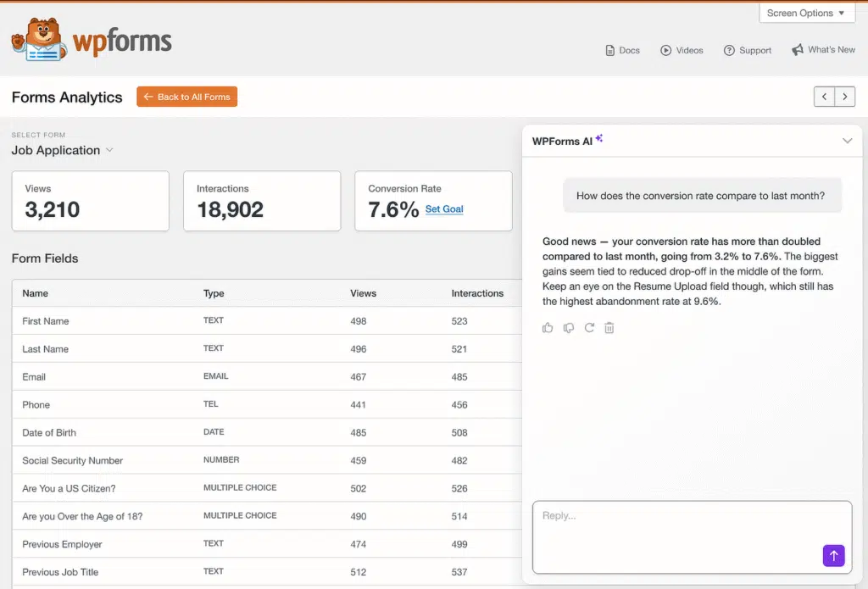Image resolution: width=868 pixels, height=589 pixels.
Task: Select the First Name field row
Action: 267,321
